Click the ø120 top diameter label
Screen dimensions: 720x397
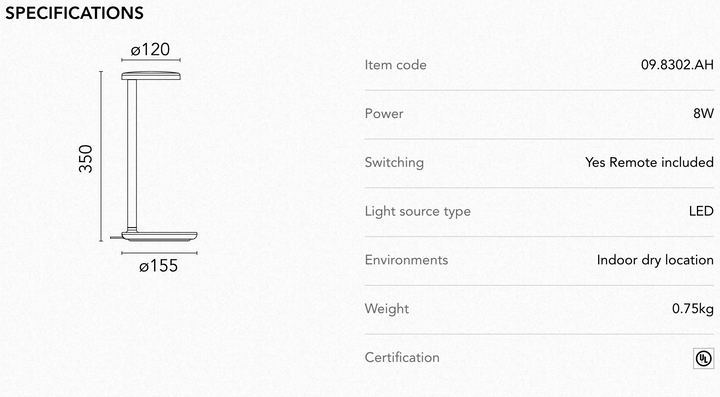click(150, 50)
